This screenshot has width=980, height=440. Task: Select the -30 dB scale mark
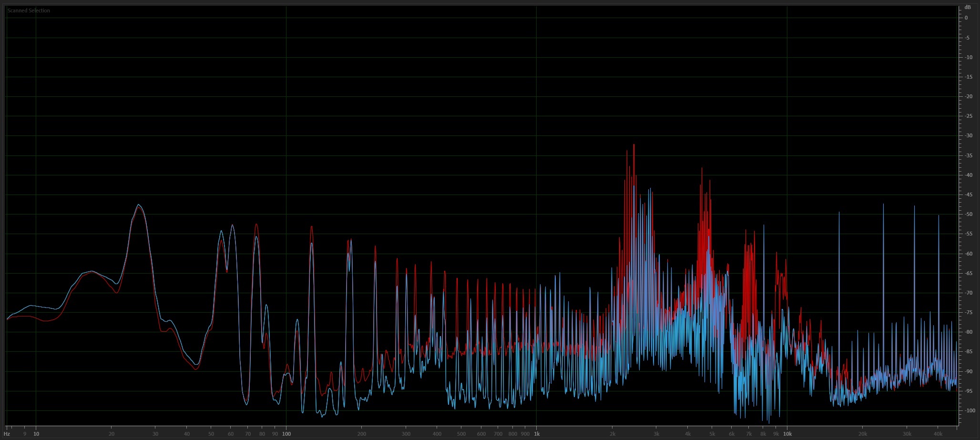pyautogui.click(x=969, y=135)
